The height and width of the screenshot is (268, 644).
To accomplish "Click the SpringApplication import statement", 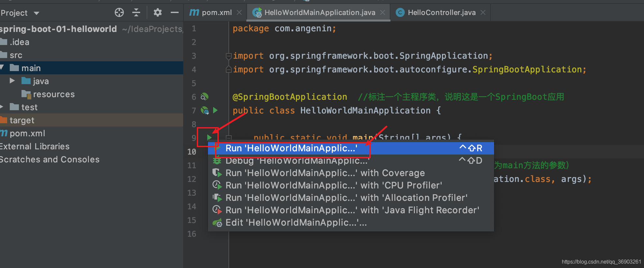I will pyautogui.click(x=362, y=56).
